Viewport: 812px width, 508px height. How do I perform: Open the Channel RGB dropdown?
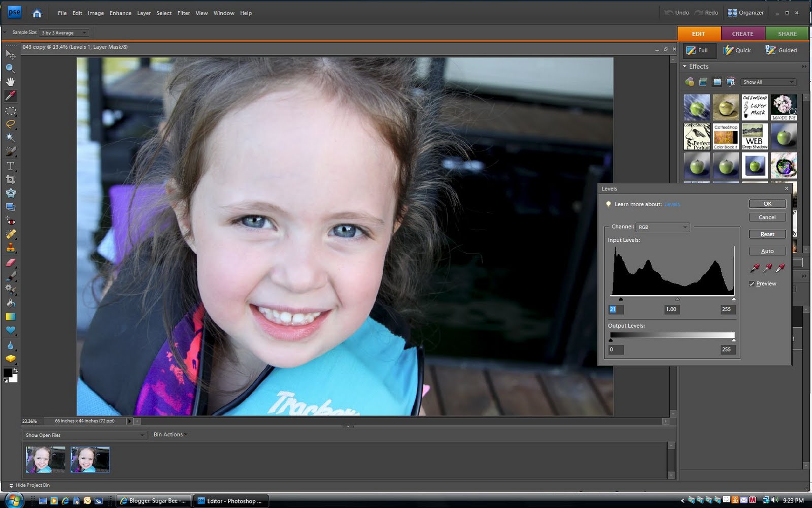coord(663,227)
